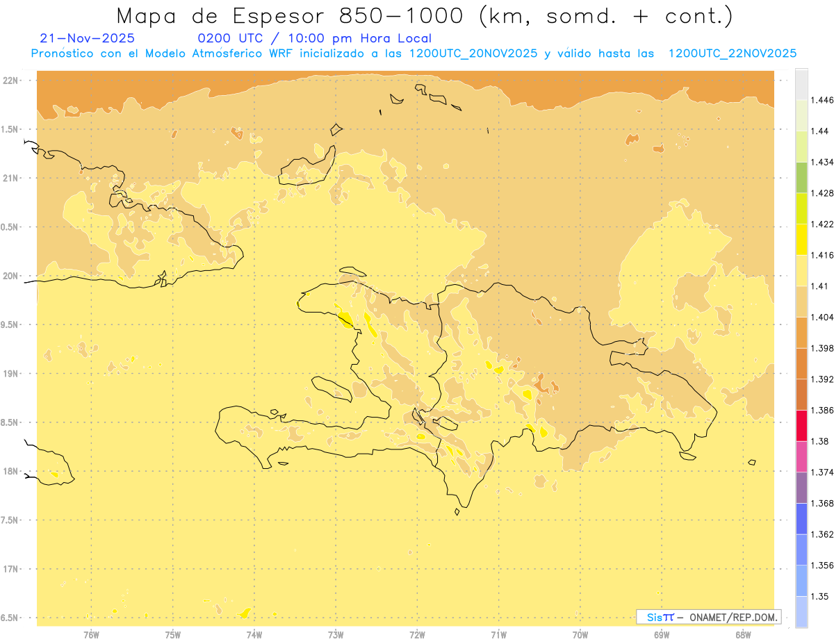The height and width of the screenshot is (644, 834).
Task: Click the legend value '1.398'
Action: [823, 348]
